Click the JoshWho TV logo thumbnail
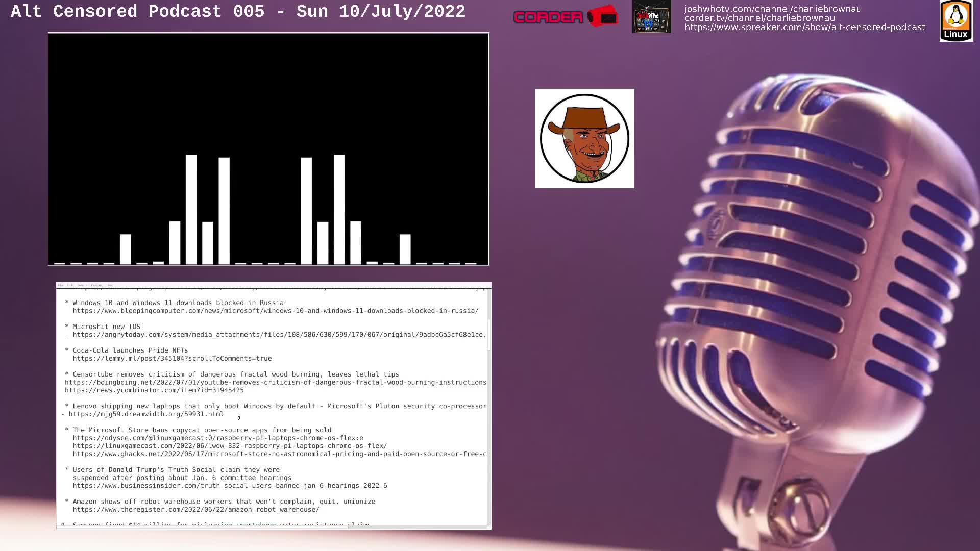The height and width of the screenshot is (551, 980). point(651,17)
